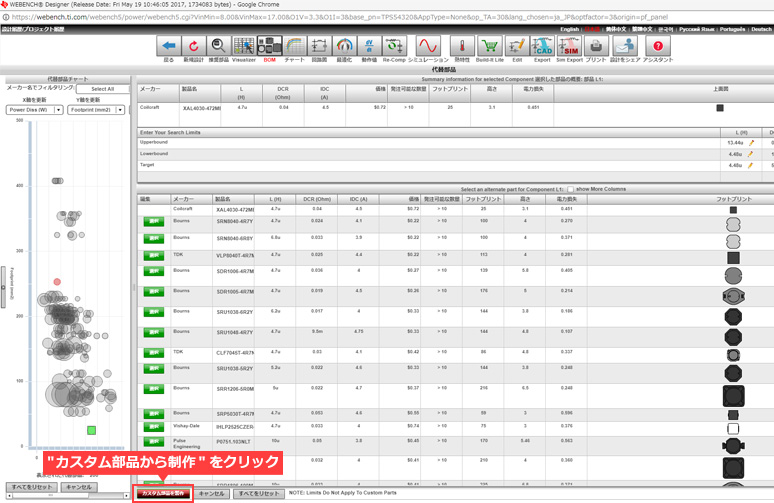Click the site info icon in address bar
This screenshot has height=503, width=774.
click(x=5, y=17)
